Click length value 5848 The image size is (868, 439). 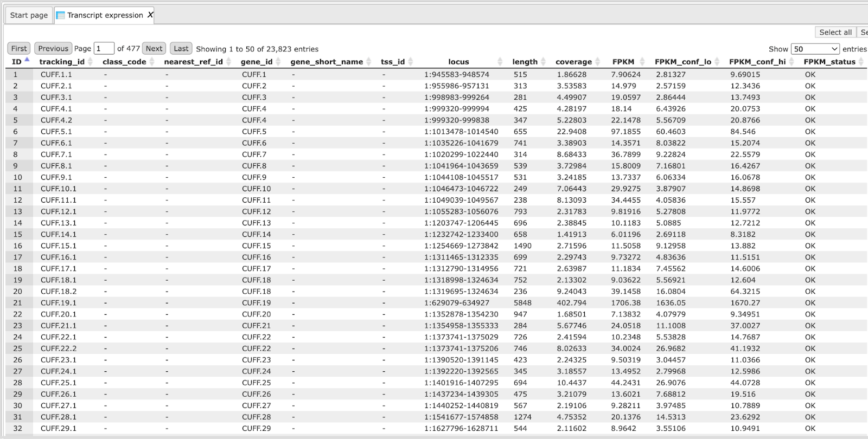point(522,303)
